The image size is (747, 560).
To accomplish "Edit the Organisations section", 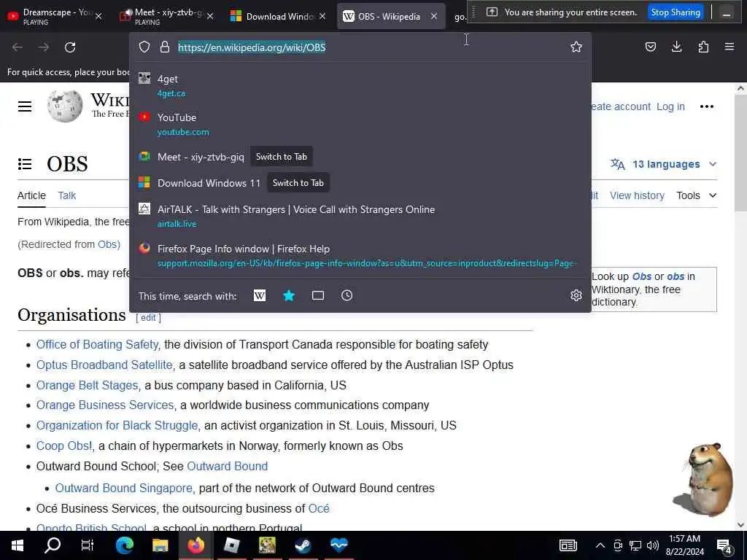I will tap(148, 318).
